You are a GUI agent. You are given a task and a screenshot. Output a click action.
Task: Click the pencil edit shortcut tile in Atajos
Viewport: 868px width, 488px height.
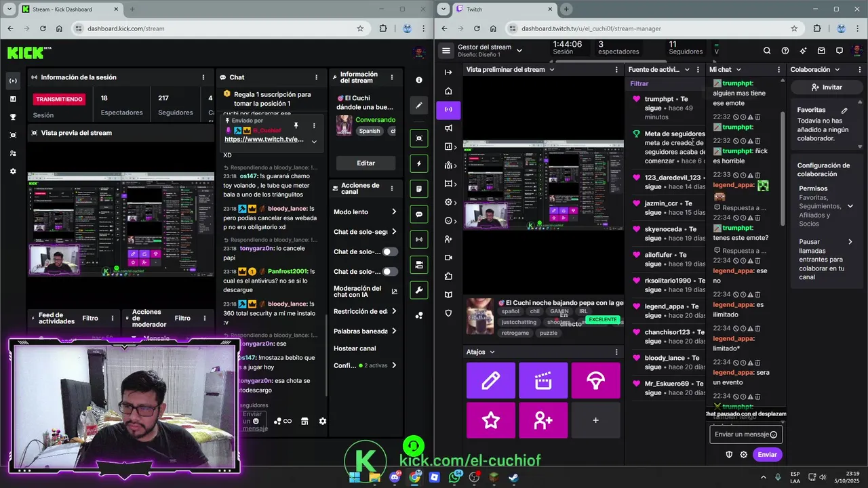click(491, 380)
